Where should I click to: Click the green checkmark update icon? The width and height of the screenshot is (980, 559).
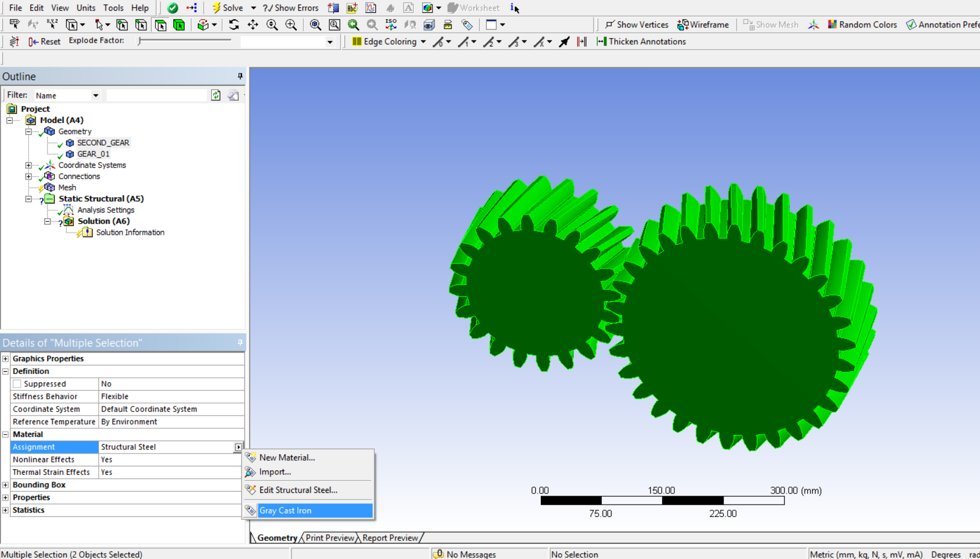[x=173, y=8]
